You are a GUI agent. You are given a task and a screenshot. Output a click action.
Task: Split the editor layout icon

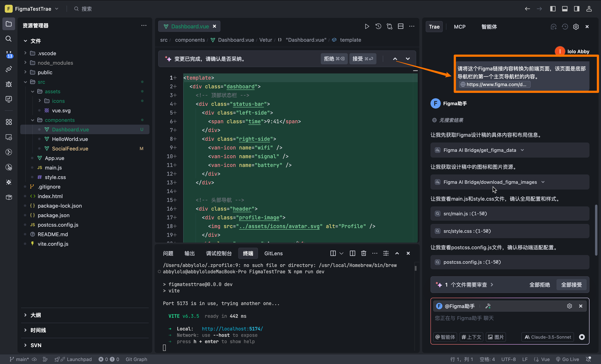point(400,26)
